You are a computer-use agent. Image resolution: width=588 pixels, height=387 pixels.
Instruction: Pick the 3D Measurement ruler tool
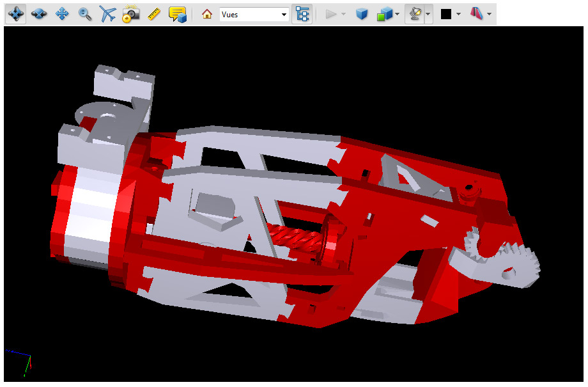[x=153, y=14]
